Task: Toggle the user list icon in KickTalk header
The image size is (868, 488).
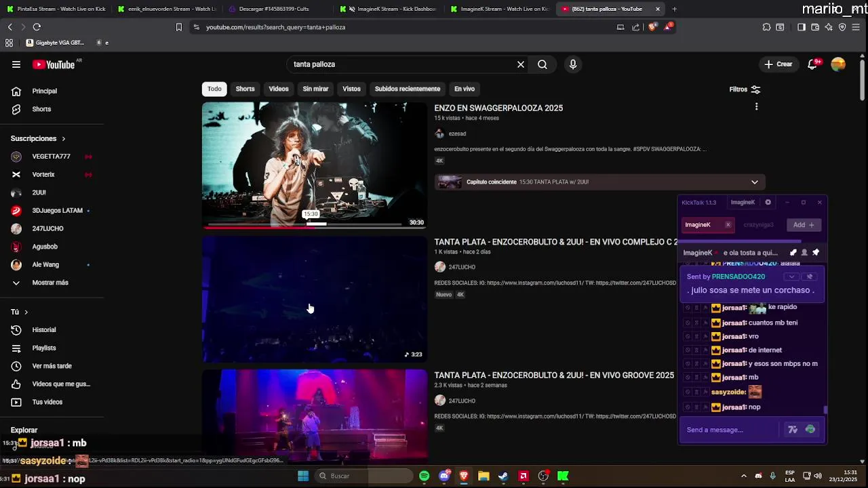Action: pos(804,252)
